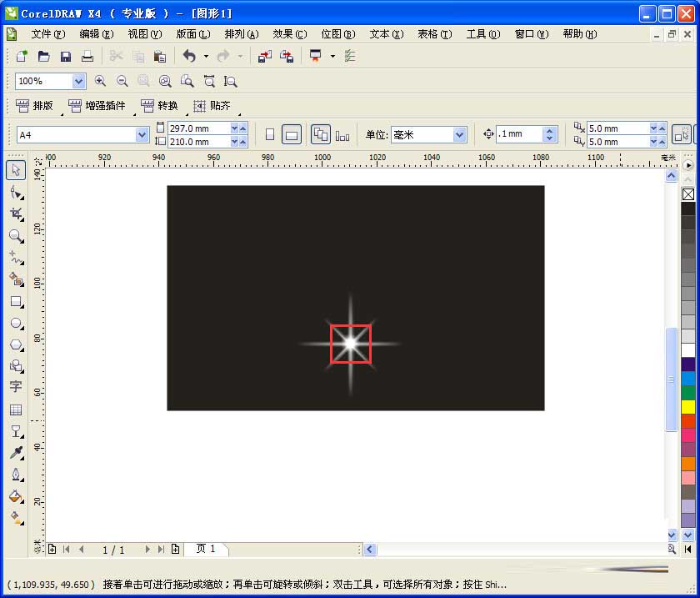The image size is (700, 598).
Task: Select the Pick tool
Action: point(15,170)
